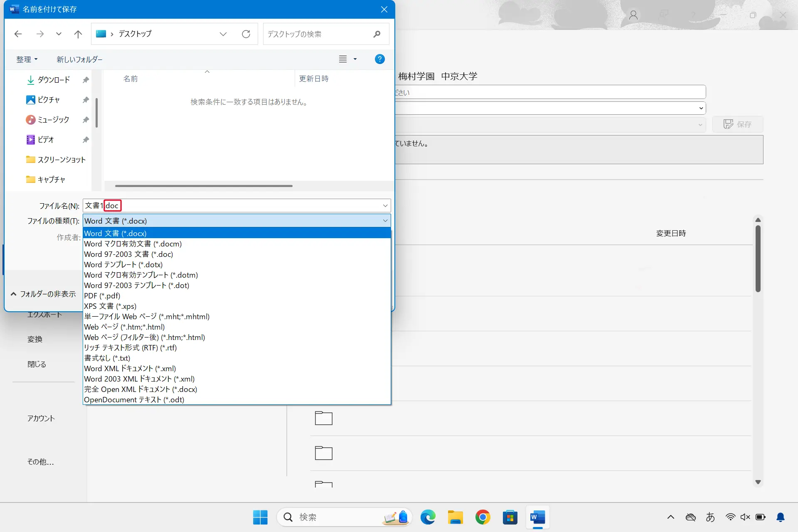Image resolution: width=798 pixels, height=532 pixels.
Task: Choose Word 2003 XML ドキュメント type
Action: click(237, 379)
